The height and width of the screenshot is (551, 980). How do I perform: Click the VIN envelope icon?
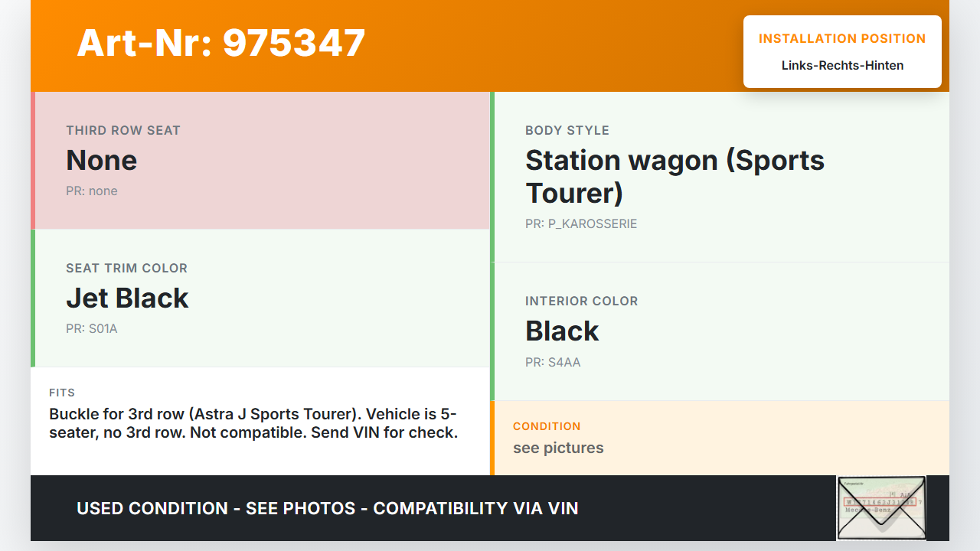(881, 507)
